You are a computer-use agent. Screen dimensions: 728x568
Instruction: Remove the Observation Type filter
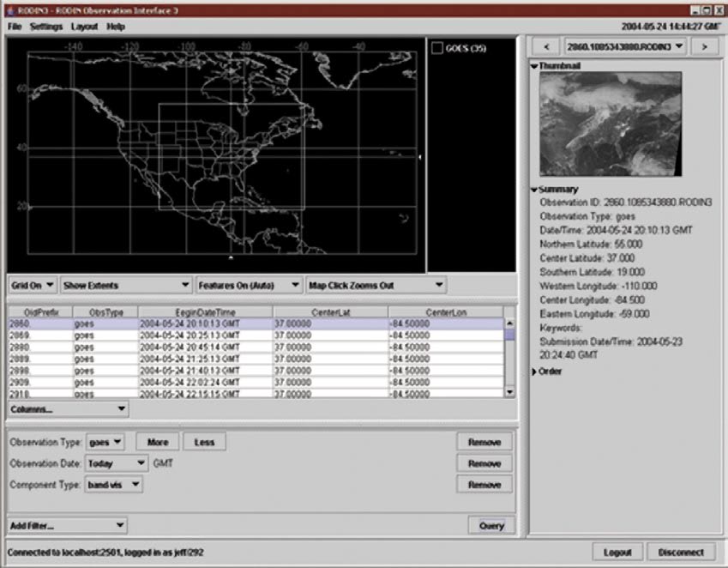484,442
